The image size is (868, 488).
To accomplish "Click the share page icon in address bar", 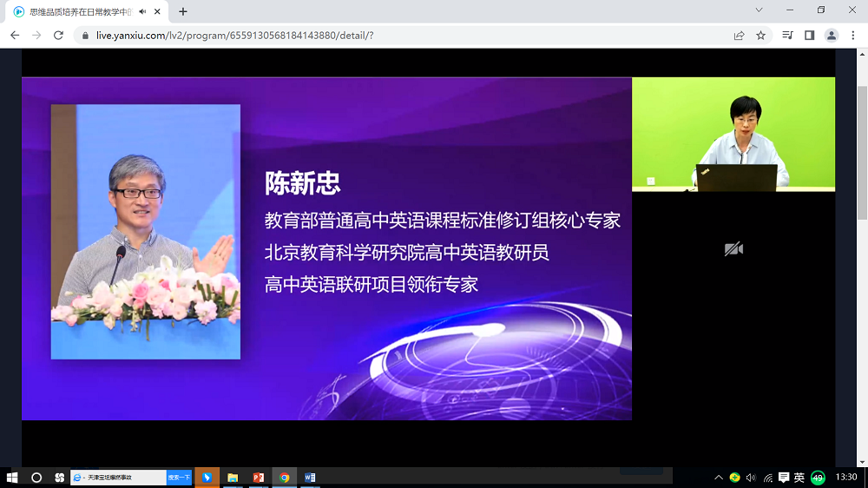I will 739,36.
